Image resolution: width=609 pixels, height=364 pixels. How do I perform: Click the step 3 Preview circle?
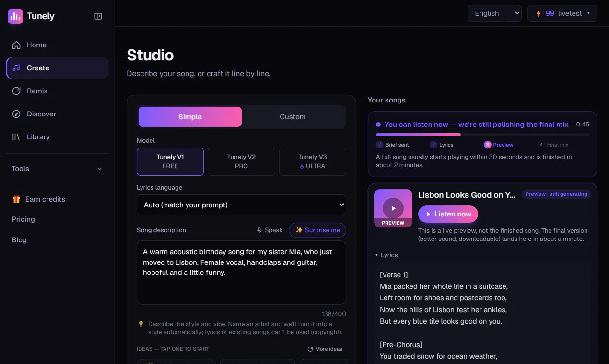coord(487,145)
